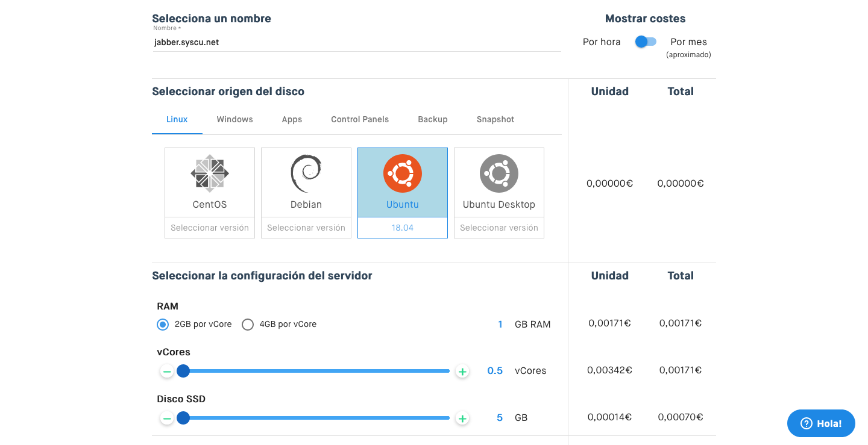Image resolution: width=868 pixels, height=445 pixels.
Task: Click the 0,00014€ disk unit price
Action: 609,417
